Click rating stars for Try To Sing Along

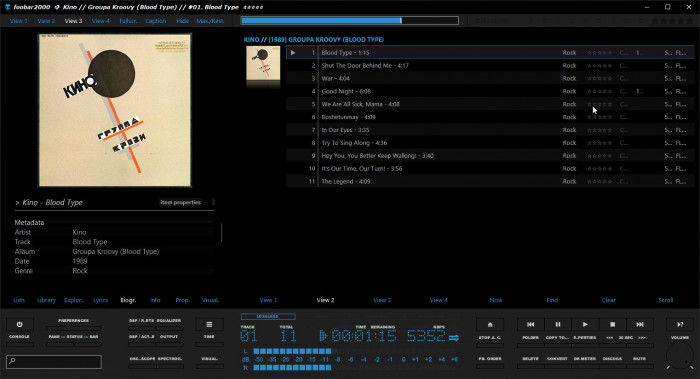(x=599, y=143)
